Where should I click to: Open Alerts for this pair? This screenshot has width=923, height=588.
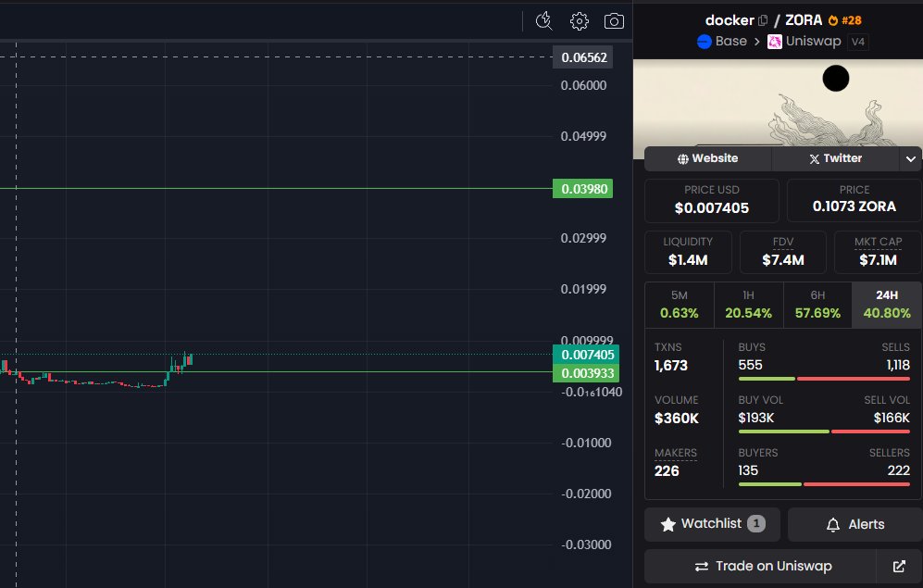(855, 524)
